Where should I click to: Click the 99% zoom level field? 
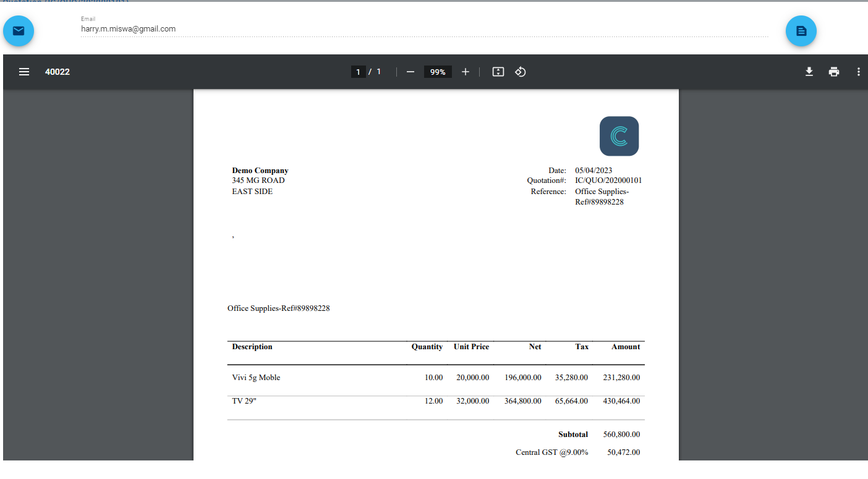coord(438,72)
